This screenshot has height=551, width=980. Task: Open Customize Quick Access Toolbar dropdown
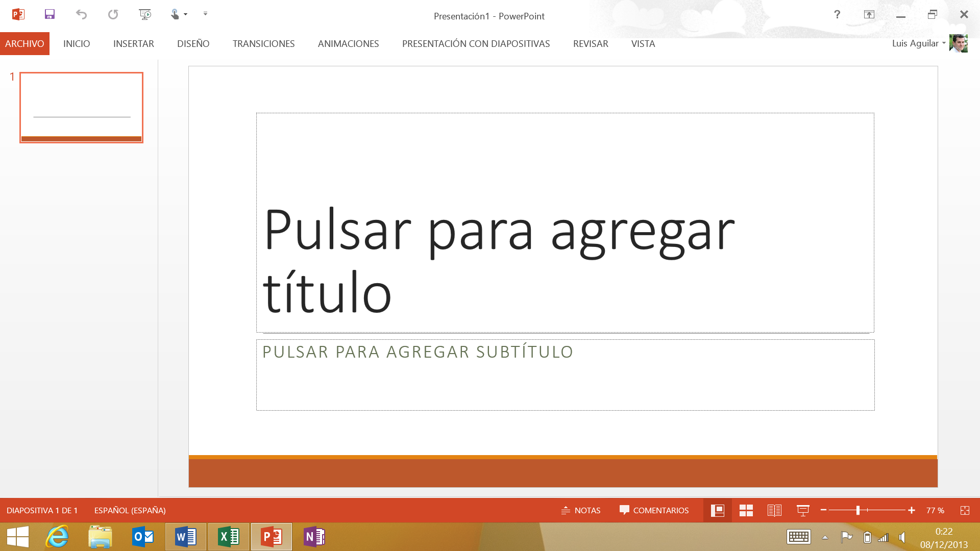tap(205, 14)
